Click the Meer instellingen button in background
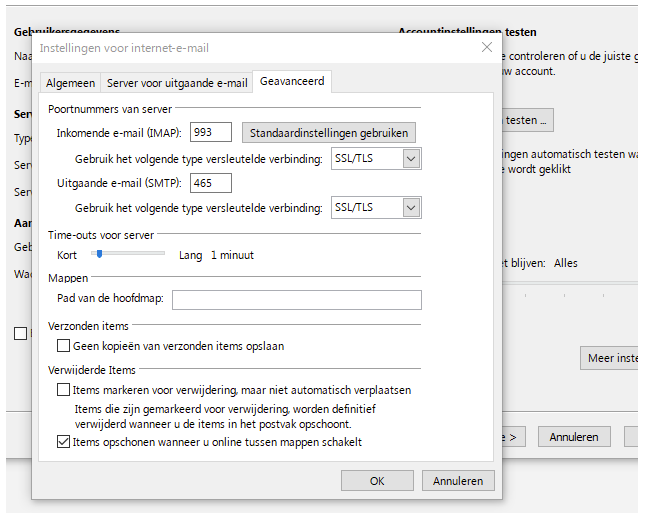656x532 pixels. [x=610, y=358]
